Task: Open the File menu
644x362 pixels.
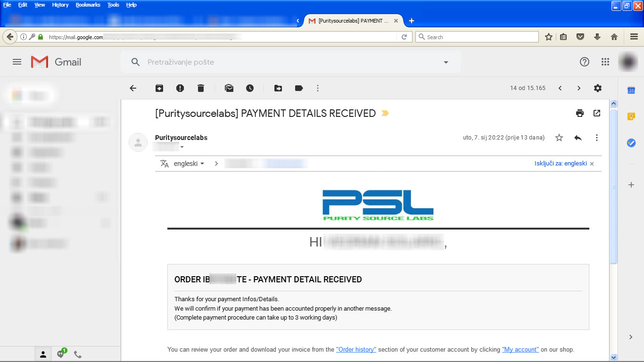Action: [x=7, y=5]
